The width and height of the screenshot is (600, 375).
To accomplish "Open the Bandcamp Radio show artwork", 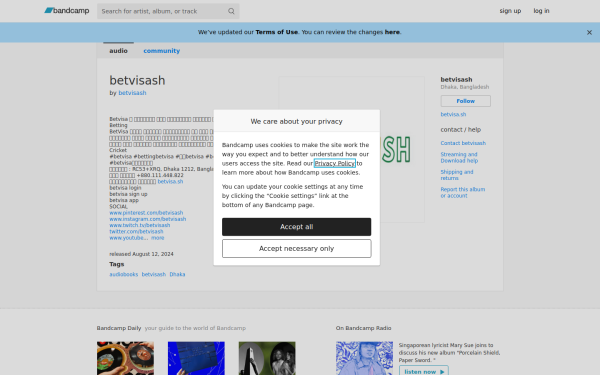I will (364, 358).
